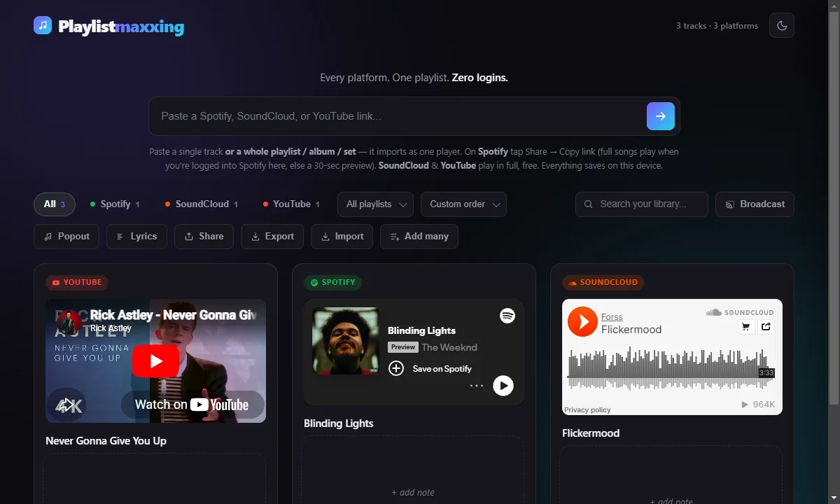Viewport: 840px width, 504px height.
Task: Click the SOUNDCLOUD platform badge
Action: [603, 283]
